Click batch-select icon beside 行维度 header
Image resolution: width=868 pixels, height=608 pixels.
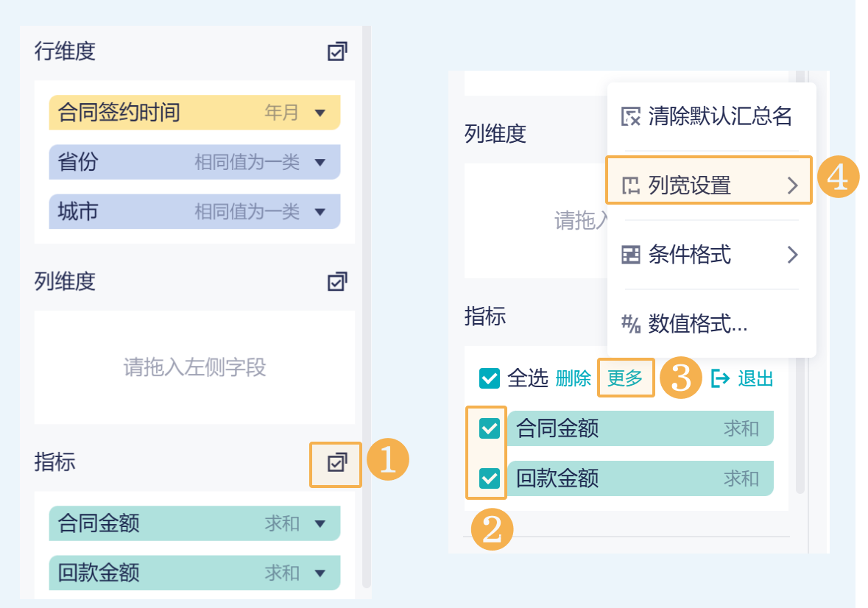[337, 52]
